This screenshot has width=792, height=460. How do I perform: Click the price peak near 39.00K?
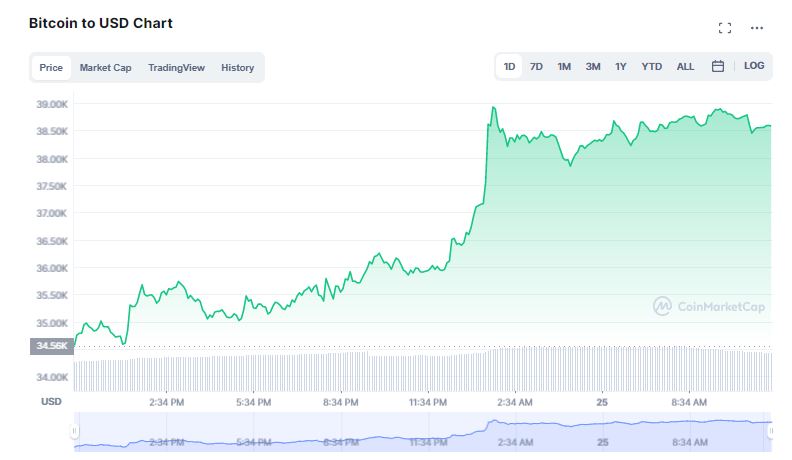[x=493, y=108]
